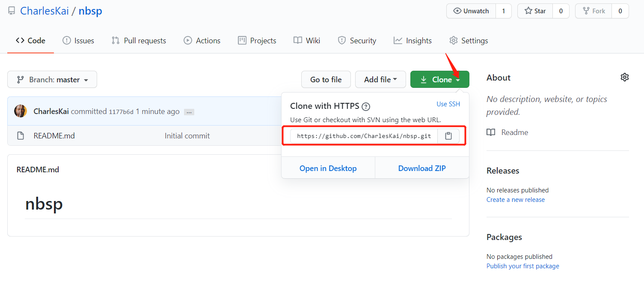Click the README.md header in preview box
The image size is (644, 291).
click(x=38, y=170)
